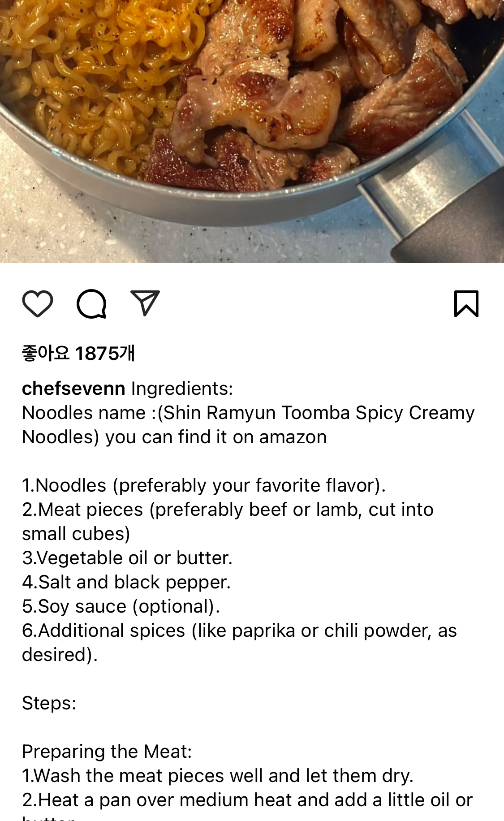Open the chefsevenn profile from the caption
Screen dimensions: 504x821
coord(73,389)
